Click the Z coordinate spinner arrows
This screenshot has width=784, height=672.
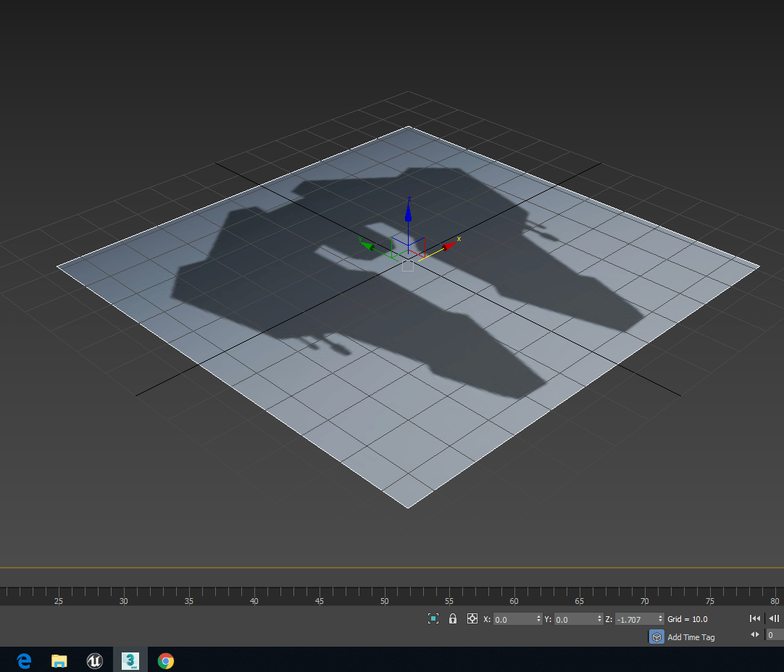pyautogui.click(x=660, y=619)
